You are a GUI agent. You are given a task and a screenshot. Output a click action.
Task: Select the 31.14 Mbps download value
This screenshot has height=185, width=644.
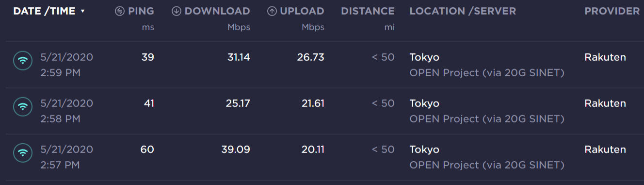point(239,57)
